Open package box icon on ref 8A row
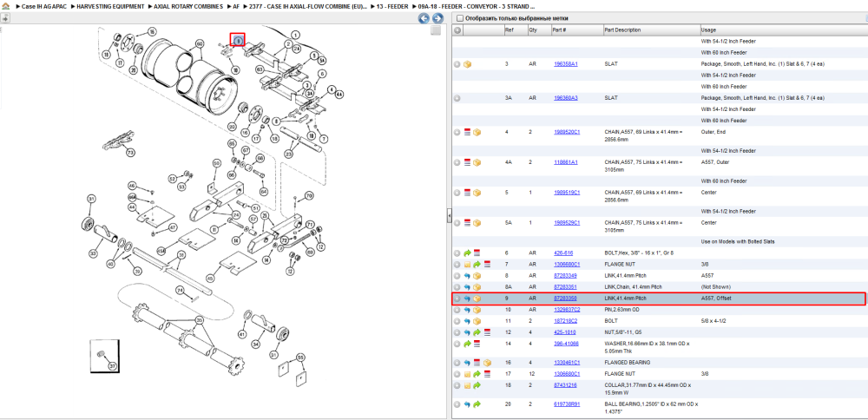The width and height of the screenshot is (868, 420). click(x=477, y=287)
